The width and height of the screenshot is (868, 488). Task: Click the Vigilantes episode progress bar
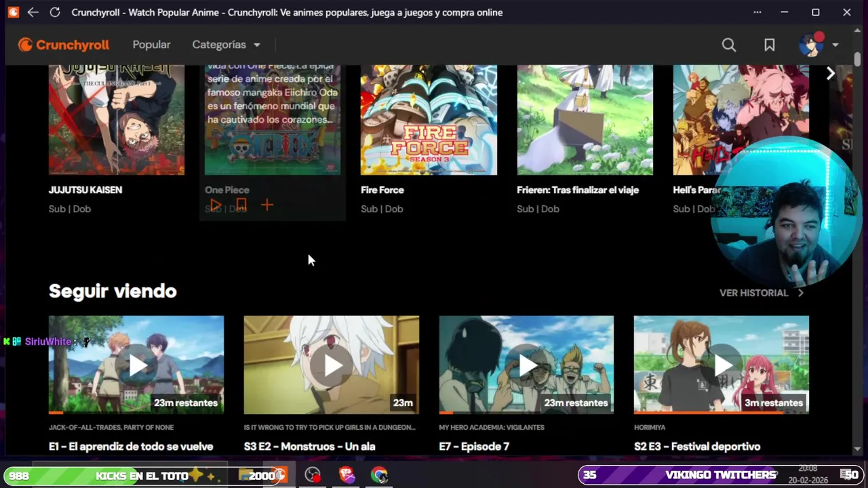point(526,413)
